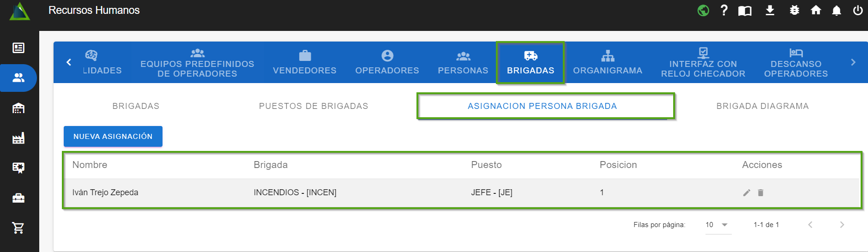The image size is (868, 252).
Task: Delete the INCENDIOS assignment trash icon
Action: [760, 193]
